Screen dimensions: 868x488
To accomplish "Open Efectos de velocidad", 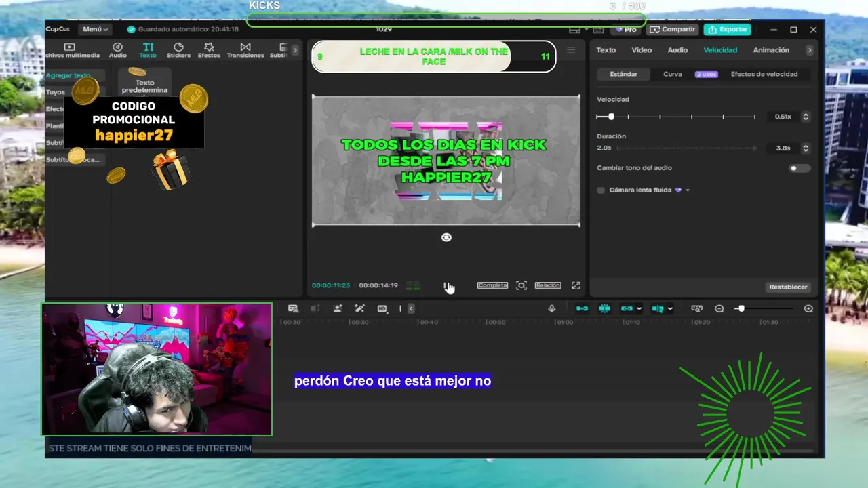I will [x=764, y=75].
